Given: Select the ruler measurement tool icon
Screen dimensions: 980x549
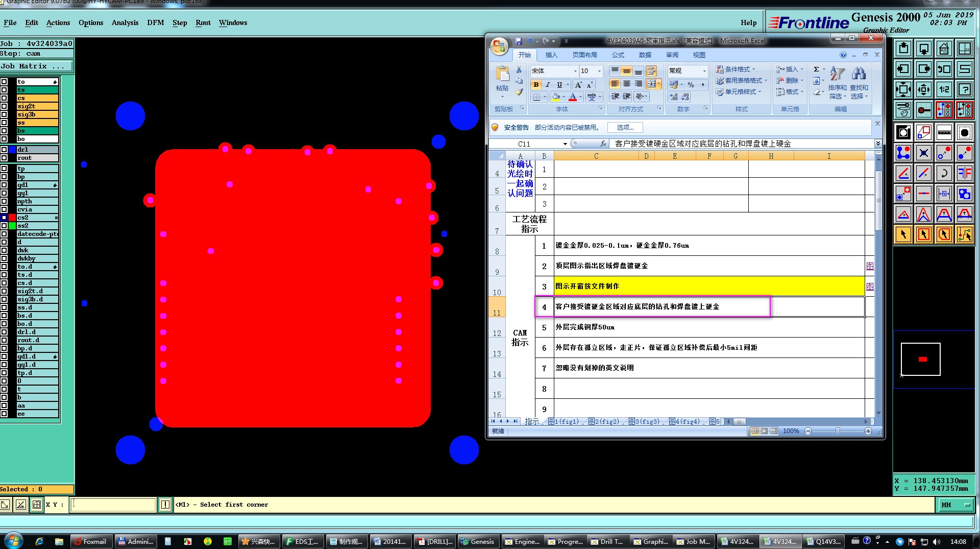Looking at the screenshot, I should tap(944, 132).
